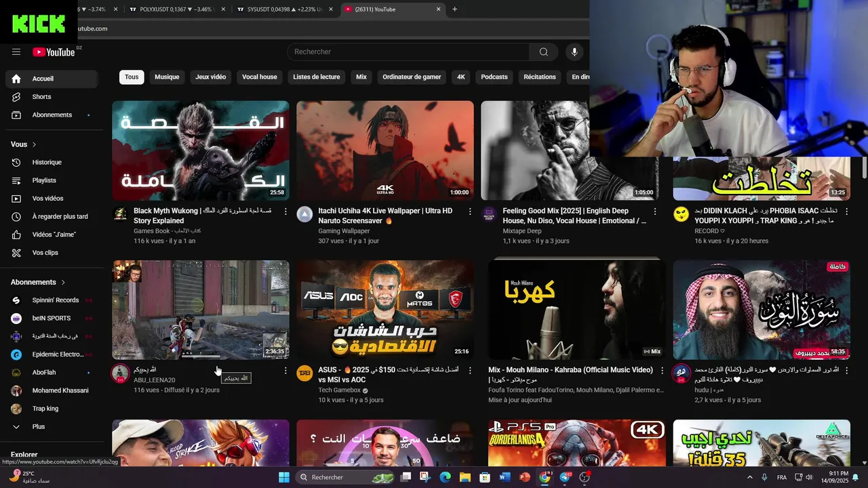Click the search magnifier button

point(544,52)
